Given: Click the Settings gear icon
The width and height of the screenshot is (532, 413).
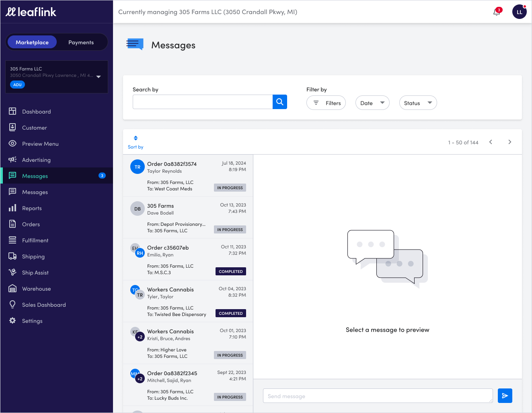Looking at the screenshot, I should click(12, 320).
